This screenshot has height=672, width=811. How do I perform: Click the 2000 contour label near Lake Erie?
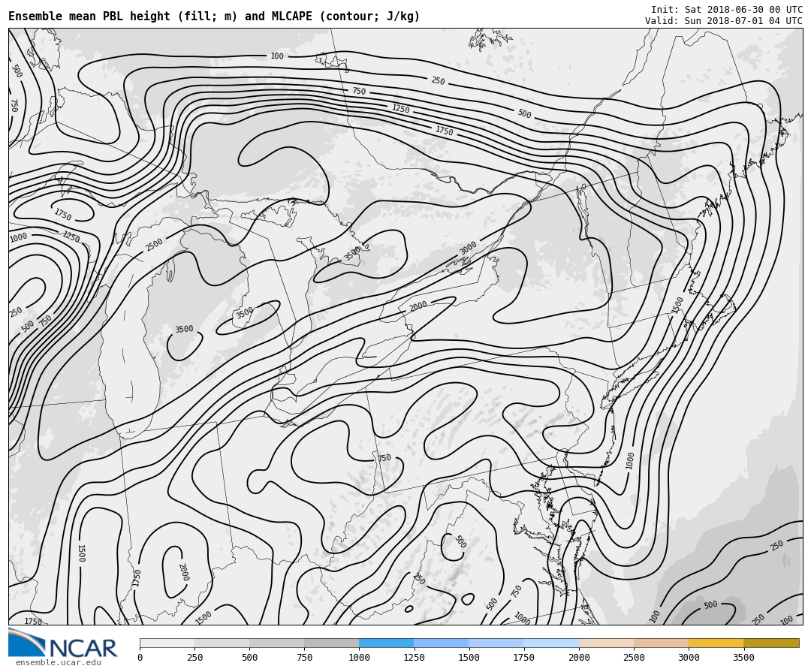tap(418, 306)
